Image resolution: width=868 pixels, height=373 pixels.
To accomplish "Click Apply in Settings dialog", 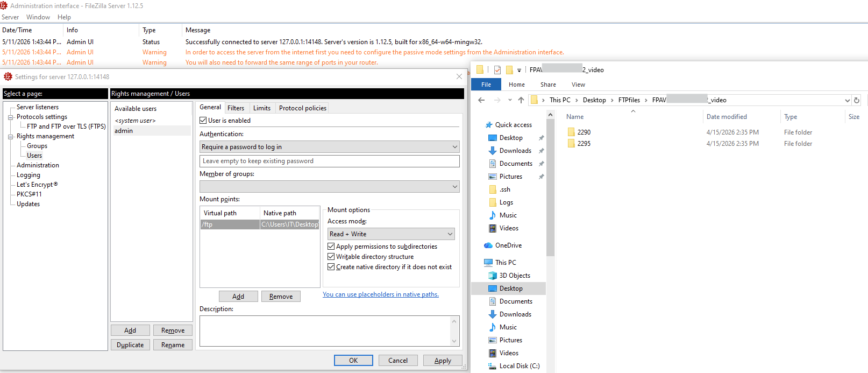I will click(443, 361).
